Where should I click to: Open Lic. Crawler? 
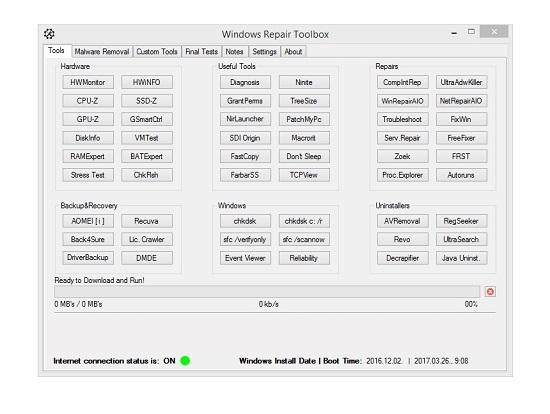(147, 239)
